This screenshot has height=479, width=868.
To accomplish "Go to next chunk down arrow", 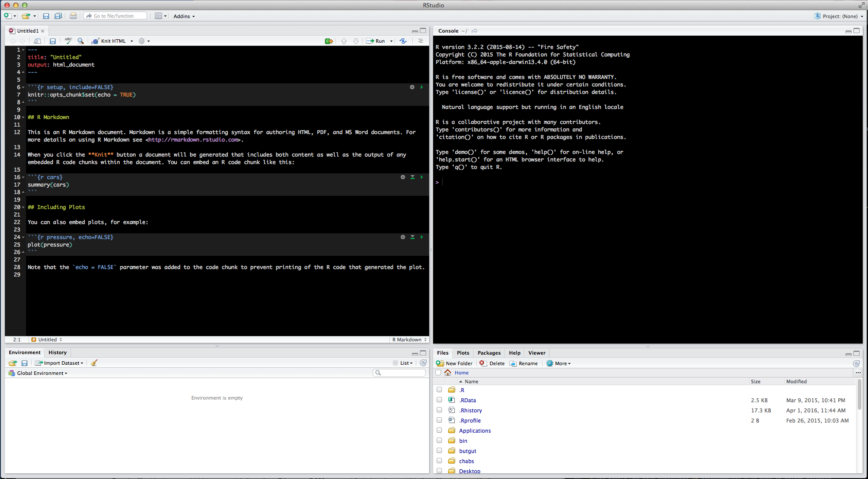I will 356,41.
